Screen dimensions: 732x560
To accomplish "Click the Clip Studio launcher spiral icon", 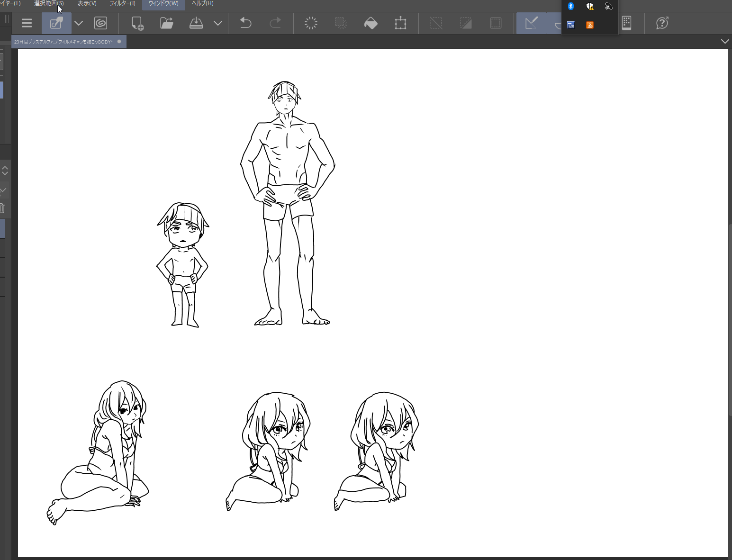I will coord(100,23).
